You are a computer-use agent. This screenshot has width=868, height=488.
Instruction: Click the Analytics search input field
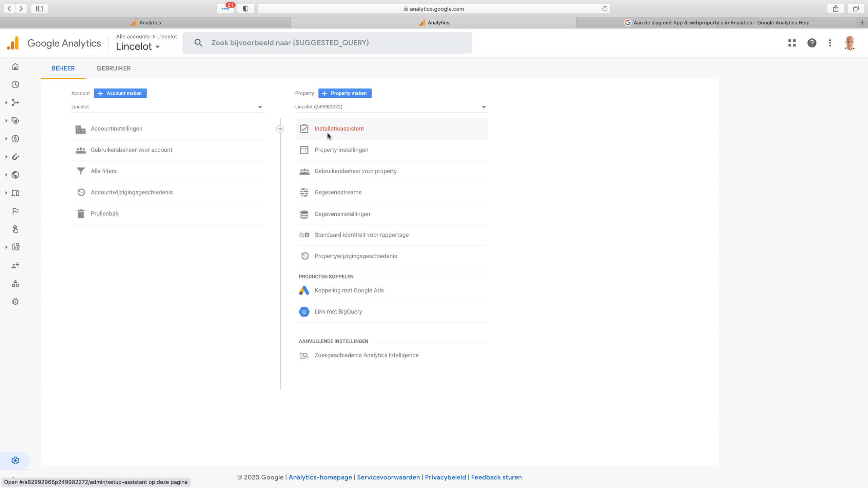[327, 43]
